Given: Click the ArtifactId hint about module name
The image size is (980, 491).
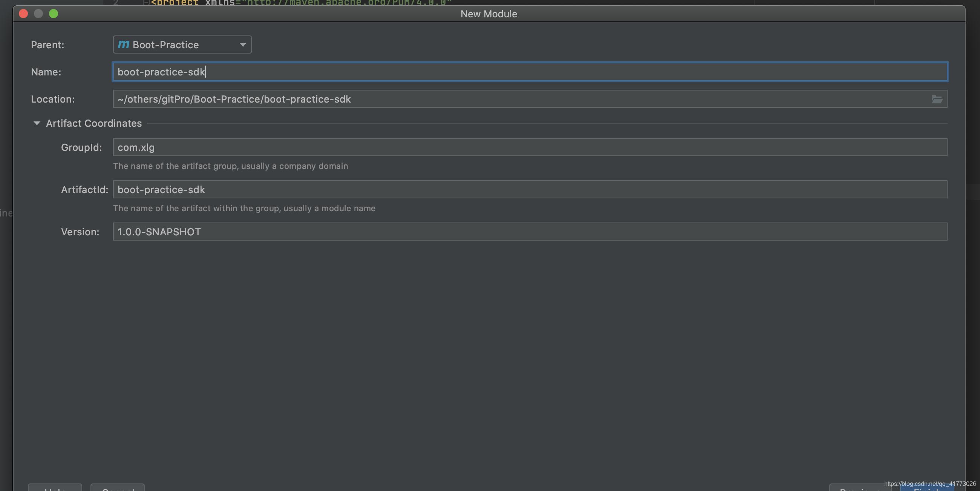Looking at the screenshot, I should (x=244, y=208).
